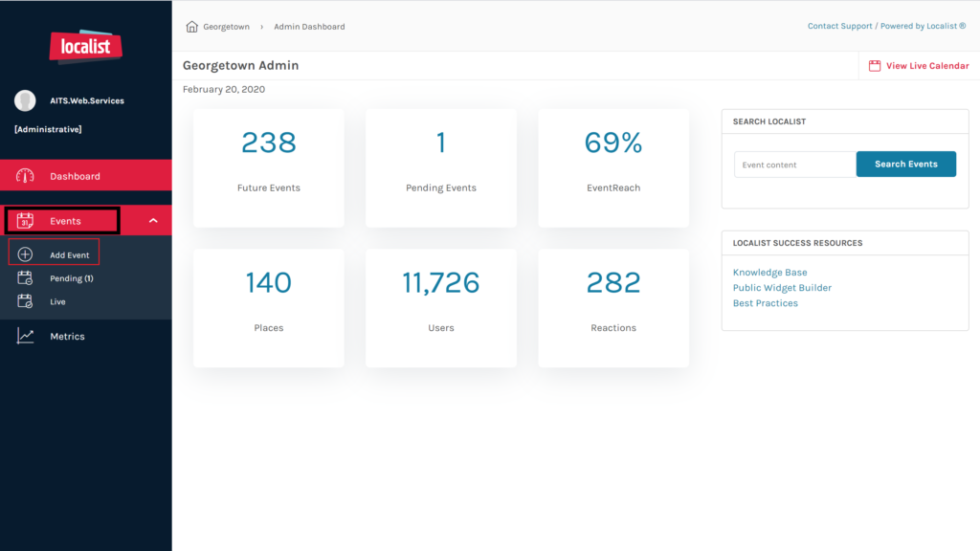980x551 pixels.
Task: Click the Best Practices link
Action: click(x=765, y=303)
